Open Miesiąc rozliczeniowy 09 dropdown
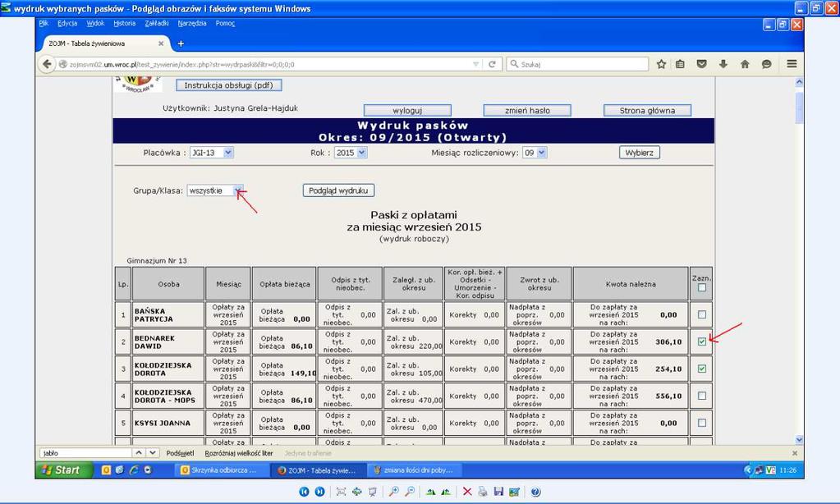The width and height of the screenshot is (840, 504). pos(535,153)
